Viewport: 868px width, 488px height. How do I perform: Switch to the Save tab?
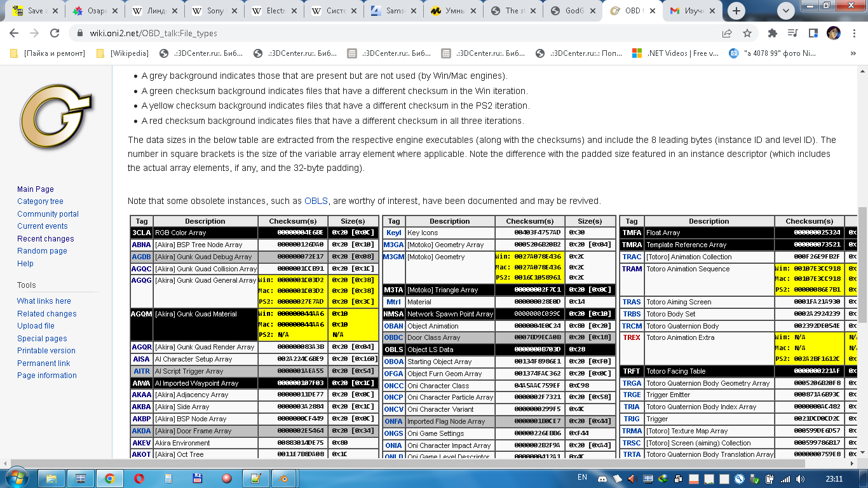point(33,11)
